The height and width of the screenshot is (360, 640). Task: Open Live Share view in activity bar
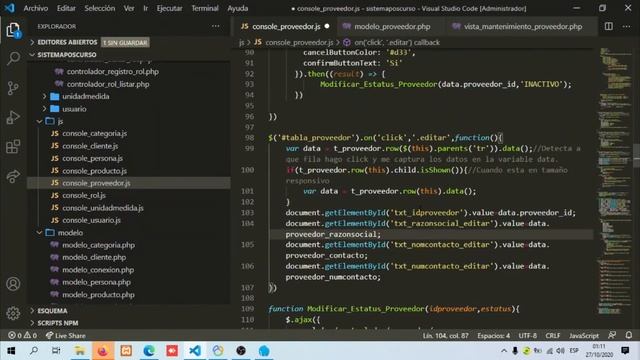tap(13, 176)
